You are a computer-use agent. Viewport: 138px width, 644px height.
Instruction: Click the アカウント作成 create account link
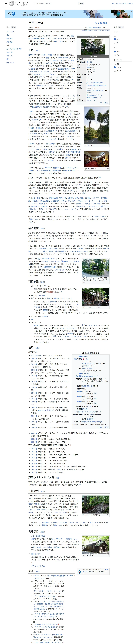coord(121,4)
